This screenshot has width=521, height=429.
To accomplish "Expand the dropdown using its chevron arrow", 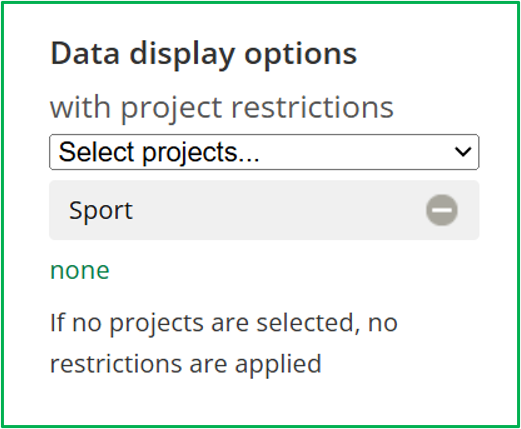I will pyautogui.click(x=463, y=152).
